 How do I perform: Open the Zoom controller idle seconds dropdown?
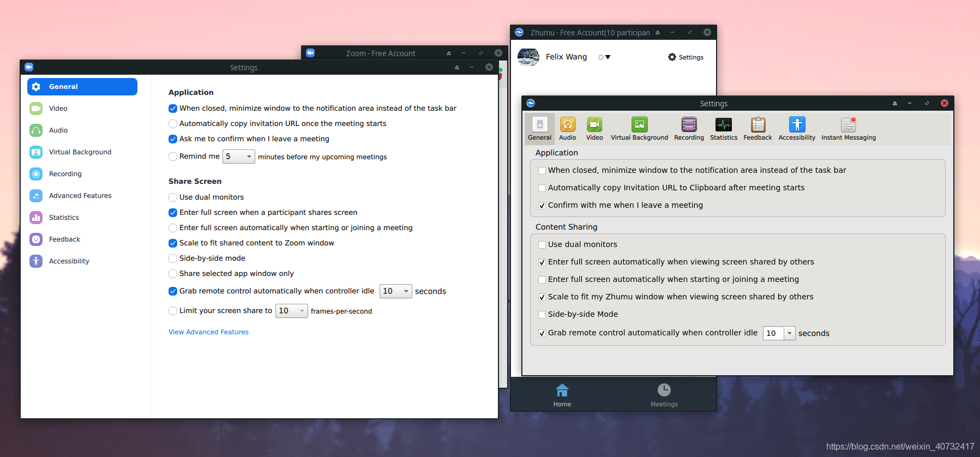tap(396, 291)
